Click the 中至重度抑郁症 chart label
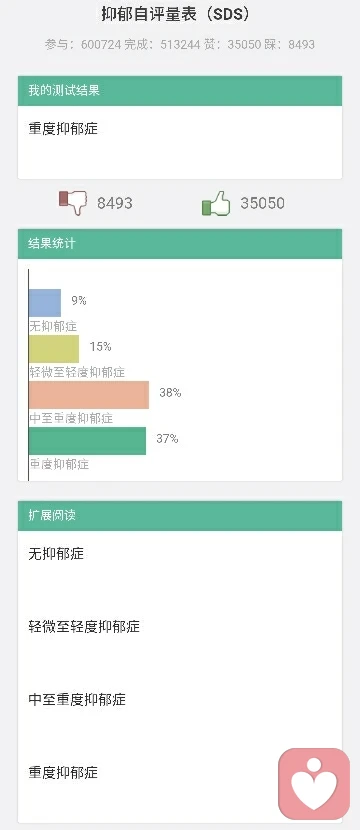360x830 pixels. 71,418
